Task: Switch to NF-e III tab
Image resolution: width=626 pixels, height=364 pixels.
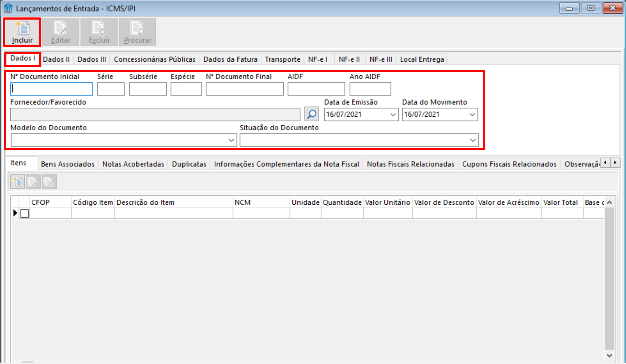Action: coord(381,59)
